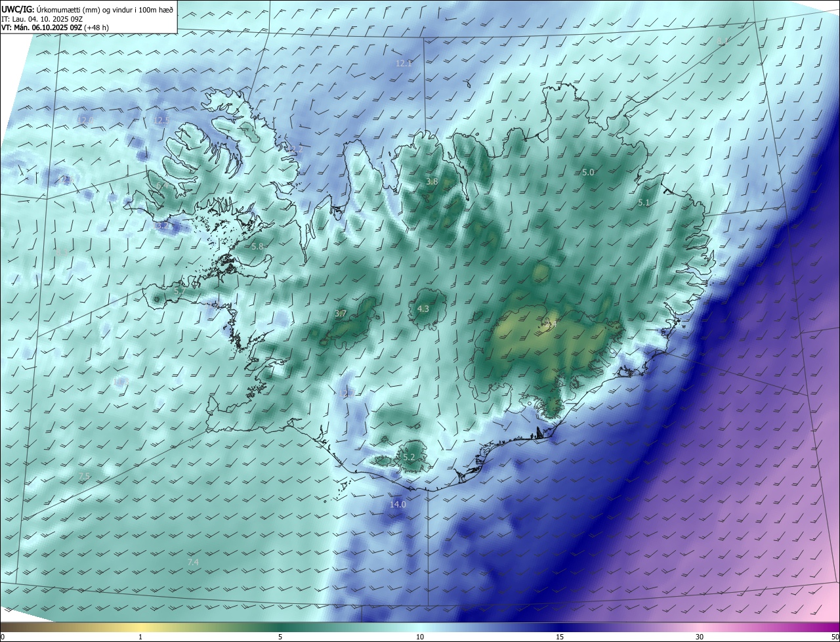This screenshot has width=840, height=642.
Task: Click the colorbar tick label 5
Action: pyautogui.click(x=280, y=637)
